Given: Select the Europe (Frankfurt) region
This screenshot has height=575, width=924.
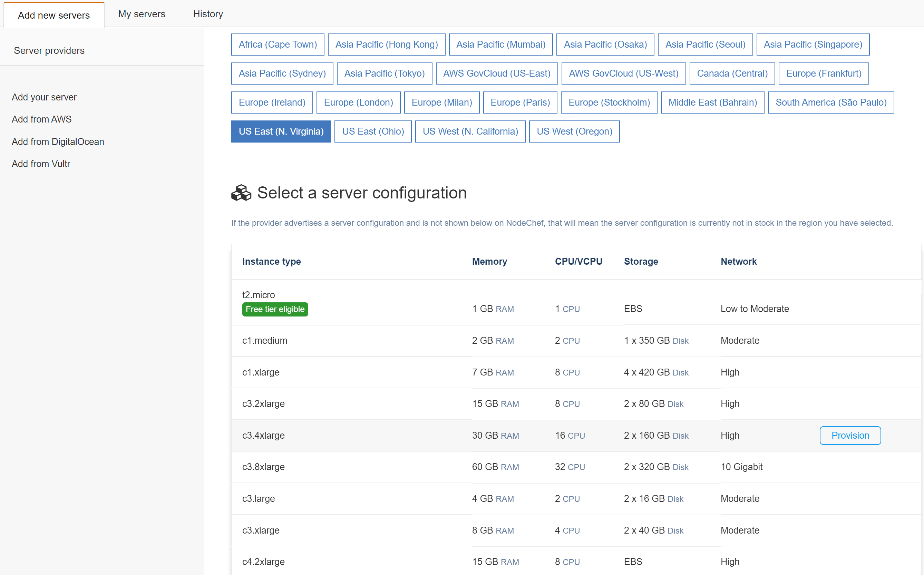Looking at the screenshot, I should coord(824,74).
